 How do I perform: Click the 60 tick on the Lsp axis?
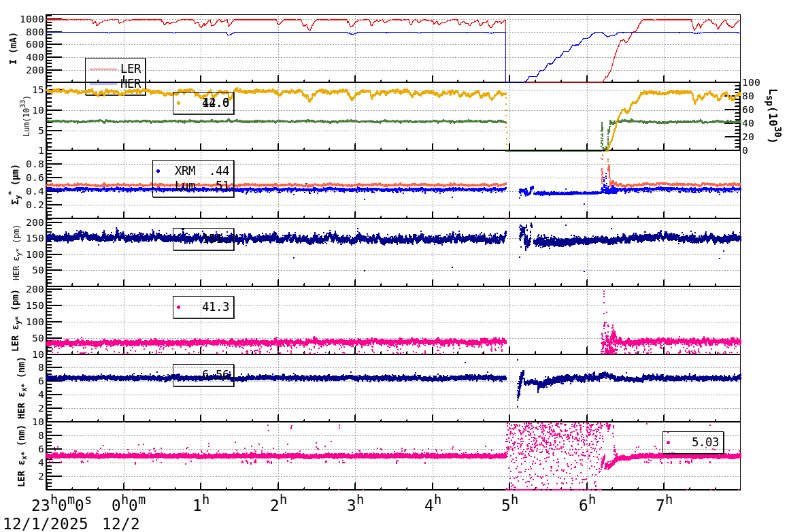[749, 110]
